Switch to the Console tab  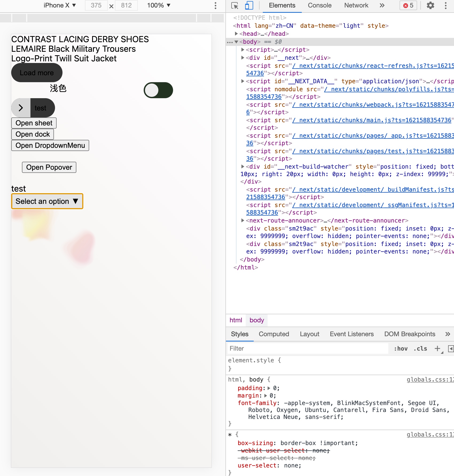coord(319,5)
